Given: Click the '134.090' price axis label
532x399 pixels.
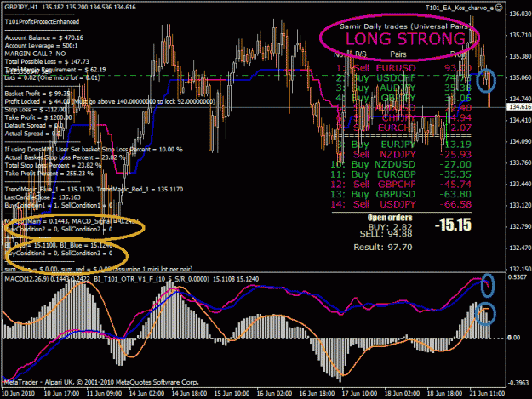Looking at the screenshot, I should [x=519, y=141].
